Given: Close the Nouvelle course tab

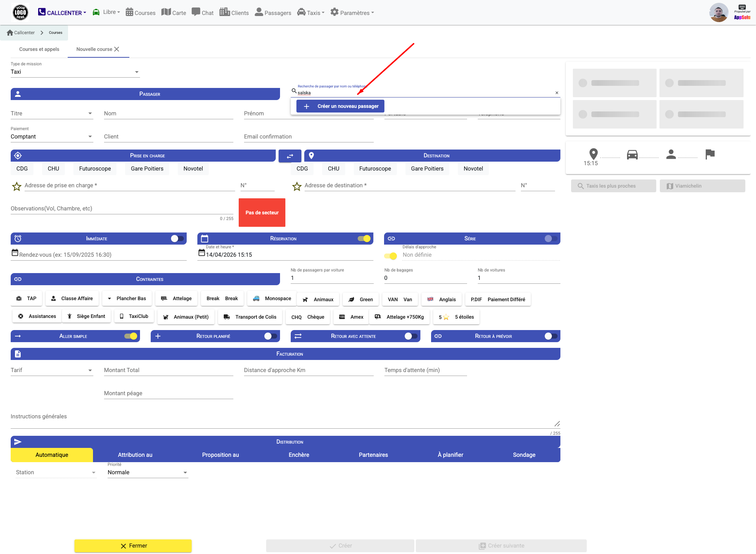Looking at the screenshot, I should [x=117, y=49].
